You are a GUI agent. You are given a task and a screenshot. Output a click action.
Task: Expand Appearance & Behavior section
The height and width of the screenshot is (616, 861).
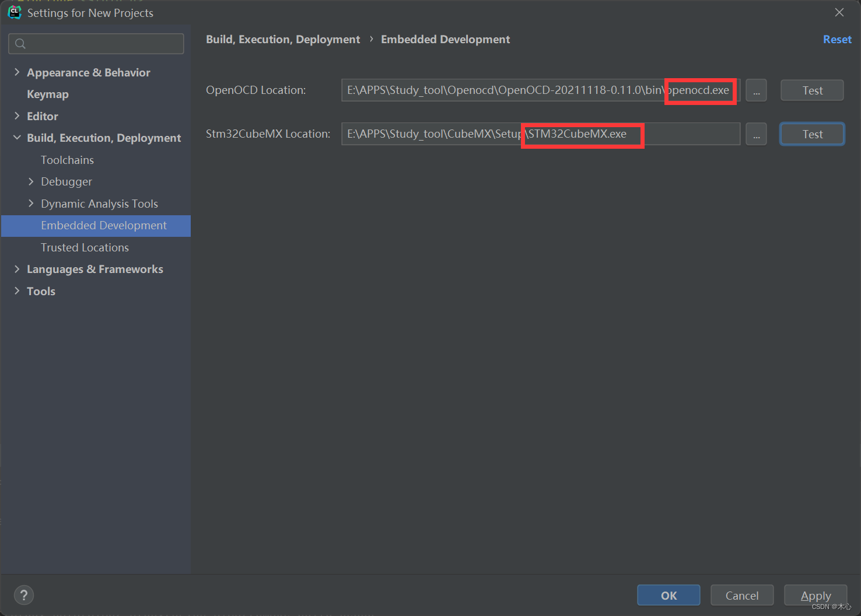point(17,72)
